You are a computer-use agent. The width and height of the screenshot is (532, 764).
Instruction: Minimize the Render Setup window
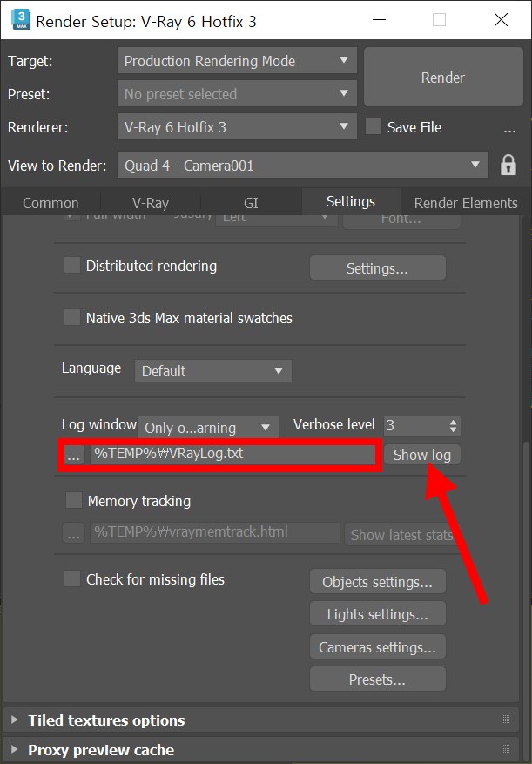point(379,20)
